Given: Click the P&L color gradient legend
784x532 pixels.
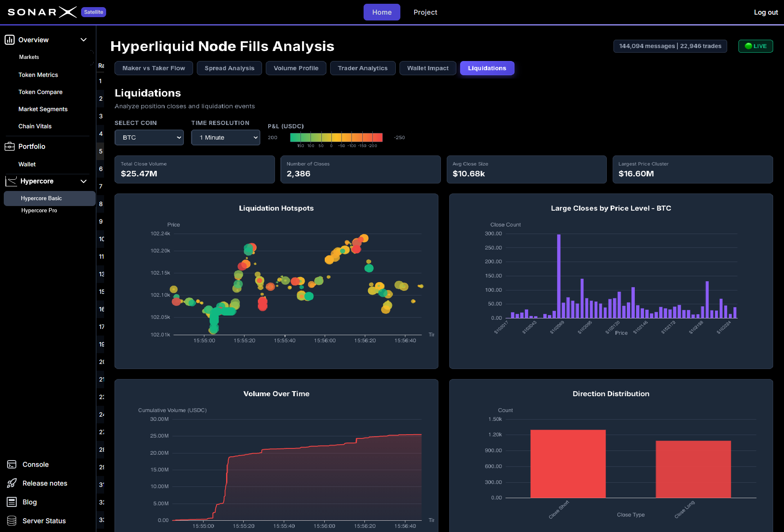Looking at the screenshot, I should coord(336,137).
